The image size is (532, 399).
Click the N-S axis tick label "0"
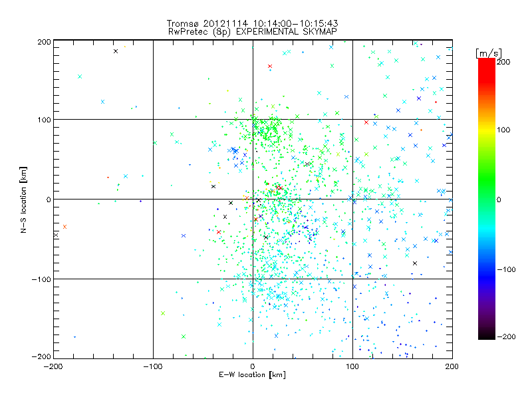point(49,199)
